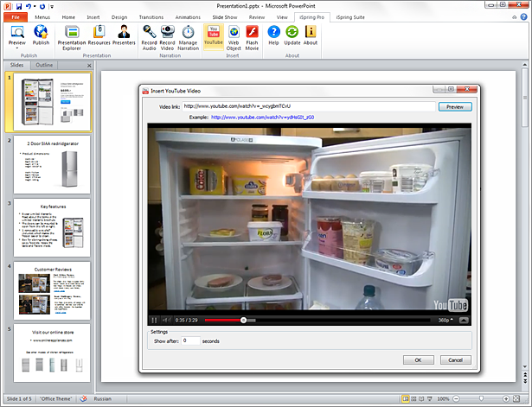The height and width of the screenshot is (407, 532).
Task: Click the Russian language indicator
Action: coord(102,398)
